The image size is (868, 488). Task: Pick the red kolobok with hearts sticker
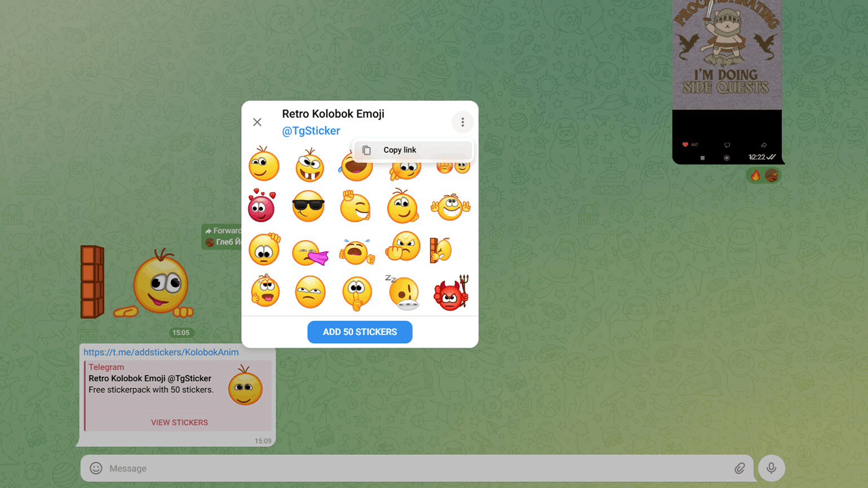(262, 206)
